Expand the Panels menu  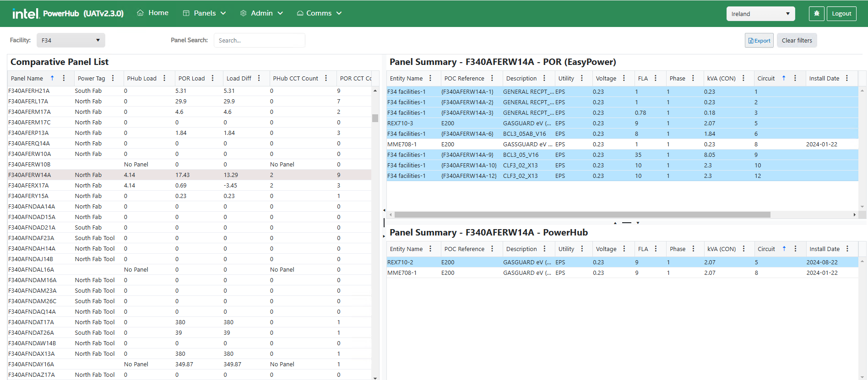(x=205, y=13)
